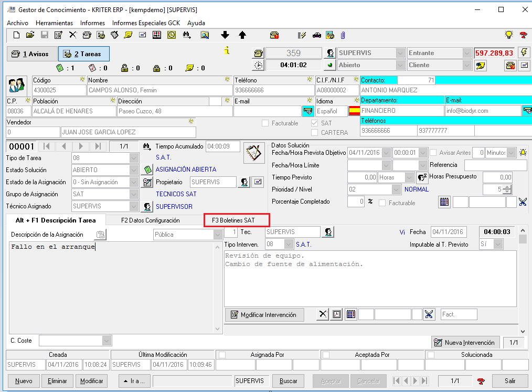Open the Archivo menu
532x392 pixels.
click(18, 23)
